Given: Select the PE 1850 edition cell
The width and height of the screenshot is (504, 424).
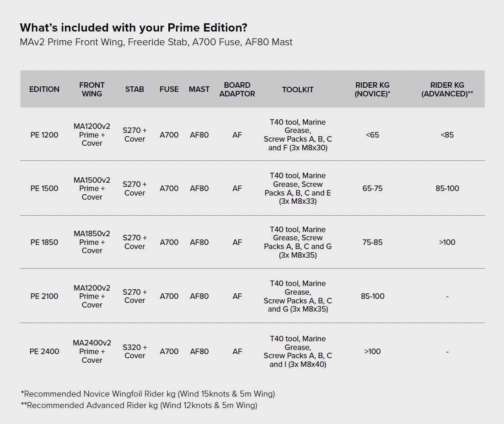Looking at the screenshot, I should tap(44, 242).
